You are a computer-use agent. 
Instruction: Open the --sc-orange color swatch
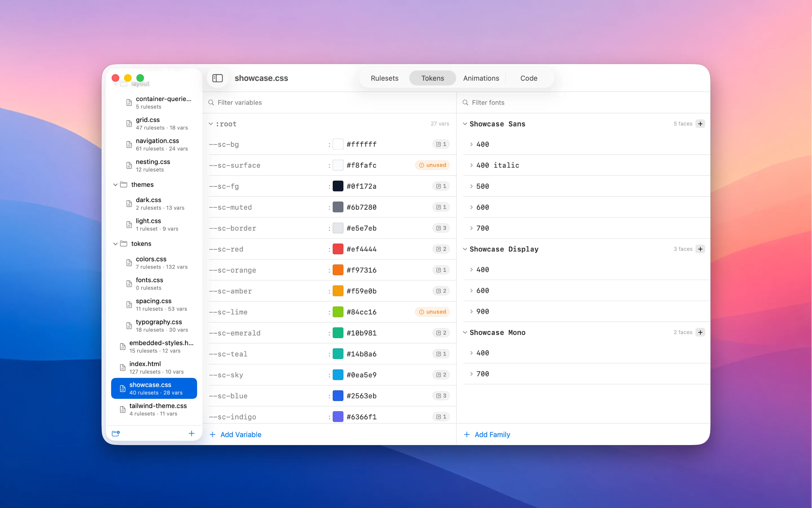point(338,270)
